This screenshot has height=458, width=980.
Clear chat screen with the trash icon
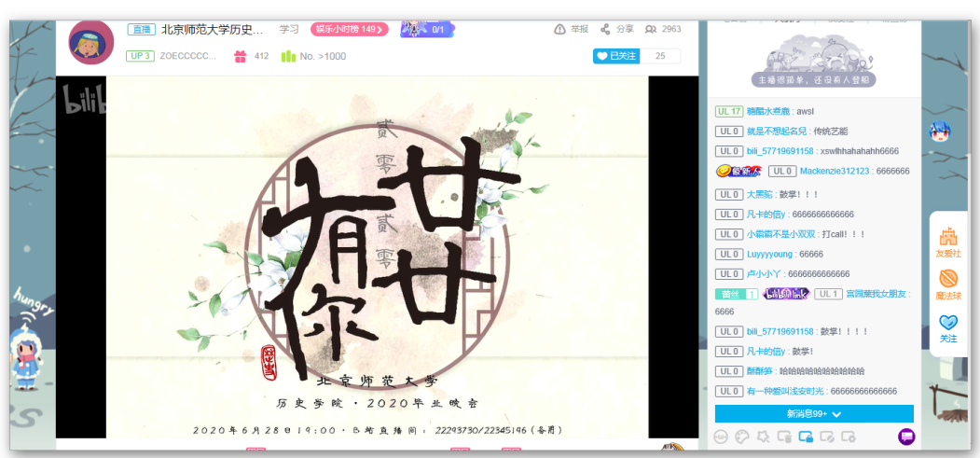click(x=784, y=437)
